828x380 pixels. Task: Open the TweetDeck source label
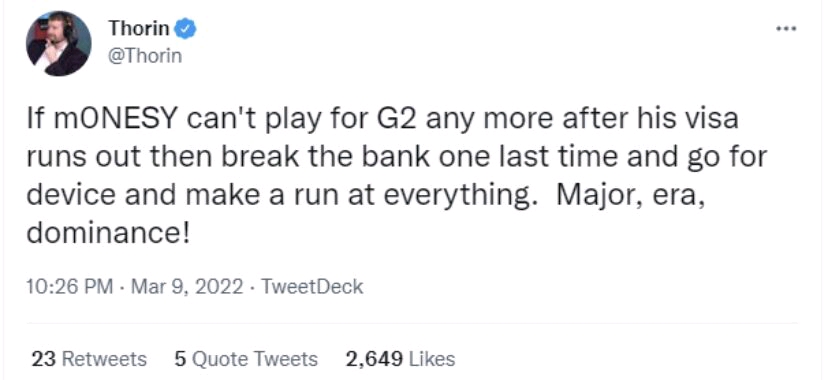tap(312, 287)
